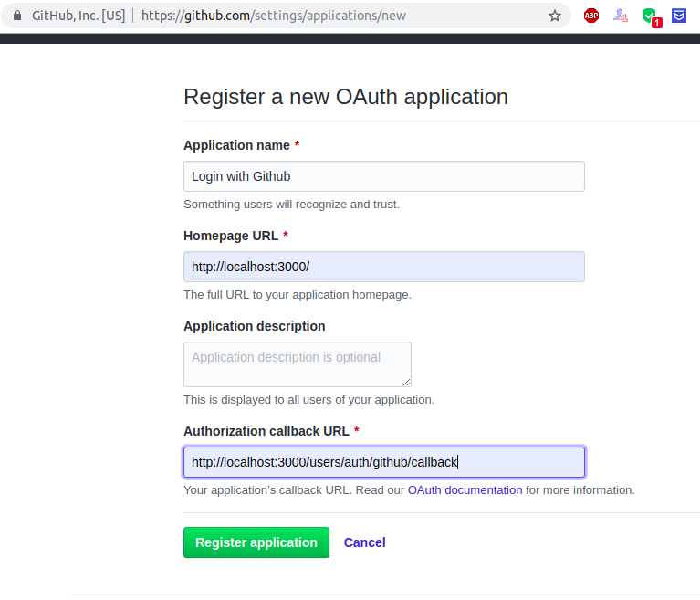
Task: Click the GitHub, Inc. [US] certificate label
Action: click(78, 16)
